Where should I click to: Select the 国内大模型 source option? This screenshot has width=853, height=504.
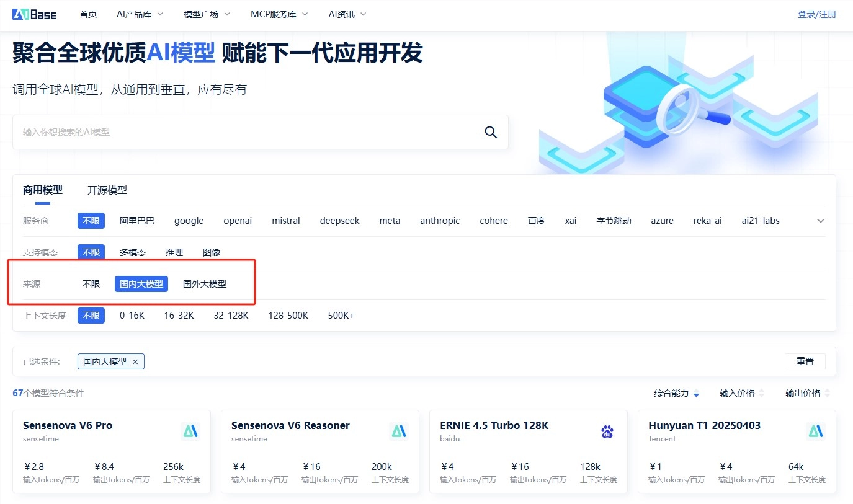[x=141, y=284]
